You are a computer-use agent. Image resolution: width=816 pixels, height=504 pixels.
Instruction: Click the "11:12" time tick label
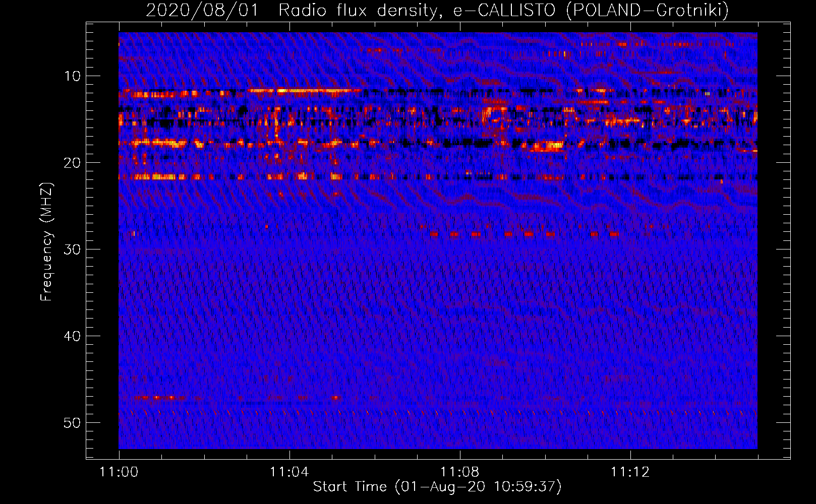coord(630,472)
